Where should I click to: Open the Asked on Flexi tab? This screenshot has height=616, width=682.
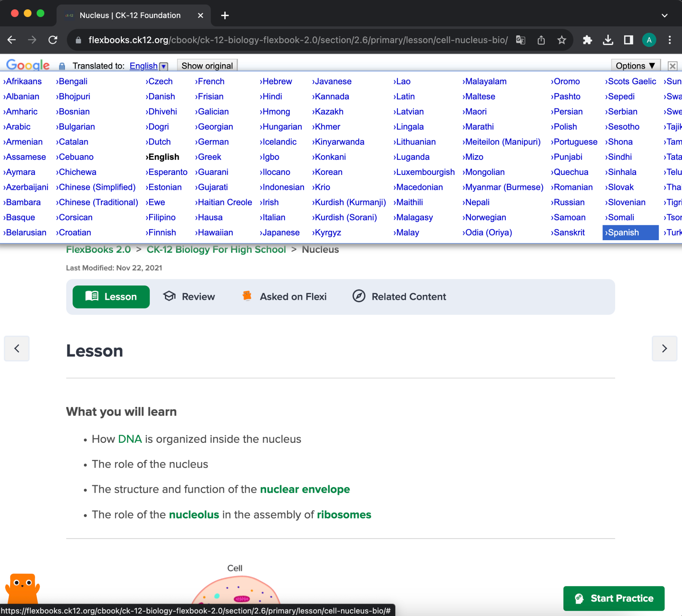point(284,297)
